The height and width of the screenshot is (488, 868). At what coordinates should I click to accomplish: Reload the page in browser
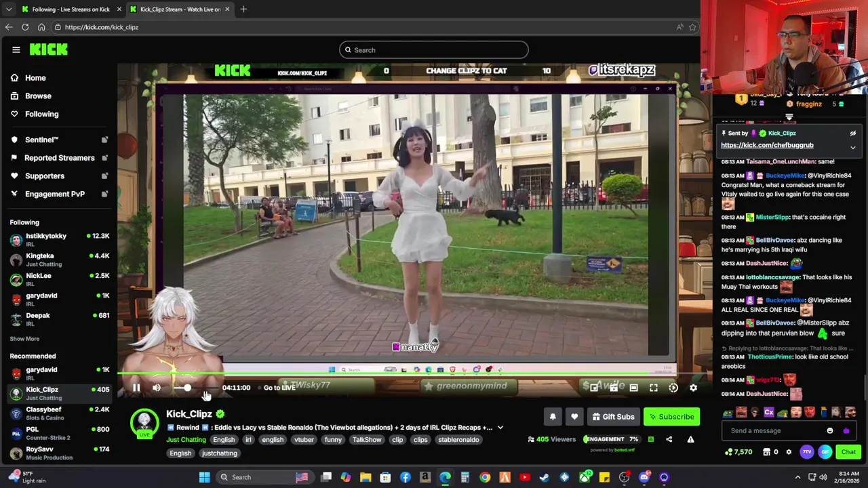tap(25, 27)
